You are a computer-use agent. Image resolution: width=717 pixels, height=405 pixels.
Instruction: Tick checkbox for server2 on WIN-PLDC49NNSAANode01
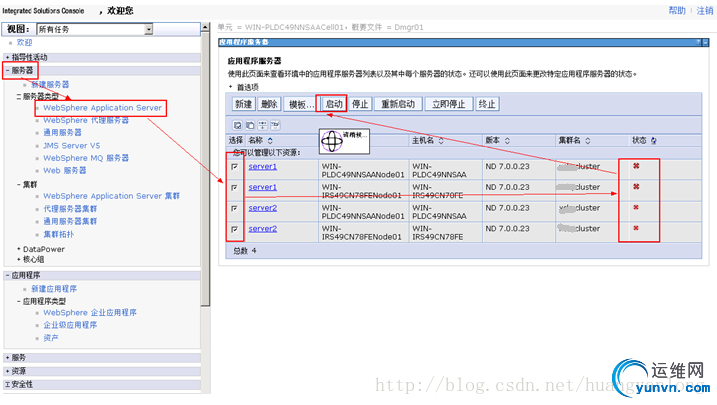pos(235,208)
